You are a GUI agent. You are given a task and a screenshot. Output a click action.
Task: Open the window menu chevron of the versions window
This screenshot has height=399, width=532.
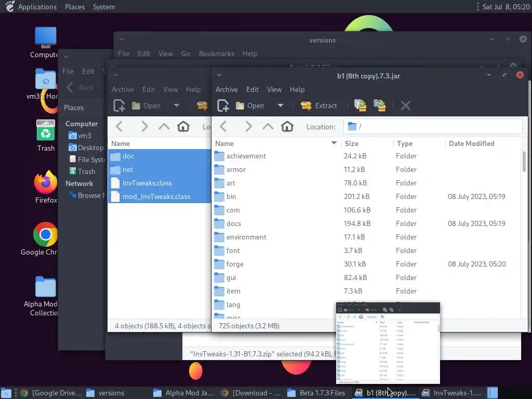pos(122,39)
